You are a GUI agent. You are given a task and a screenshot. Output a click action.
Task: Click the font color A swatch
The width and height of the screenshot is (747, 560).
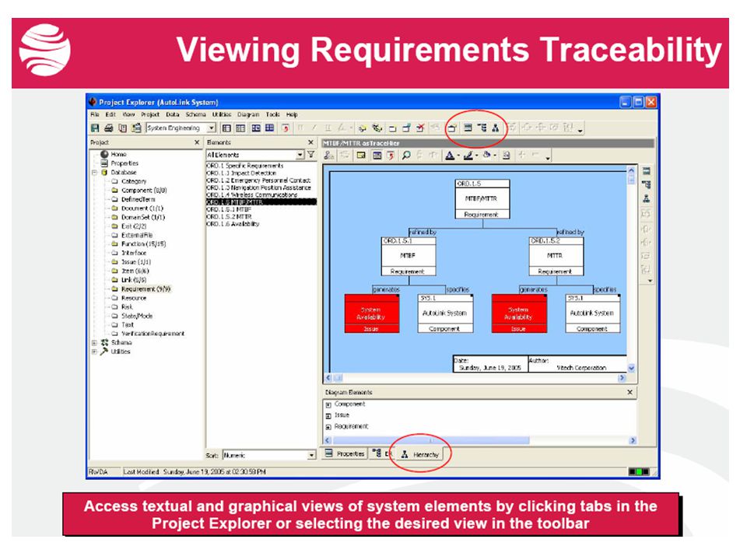450,156
